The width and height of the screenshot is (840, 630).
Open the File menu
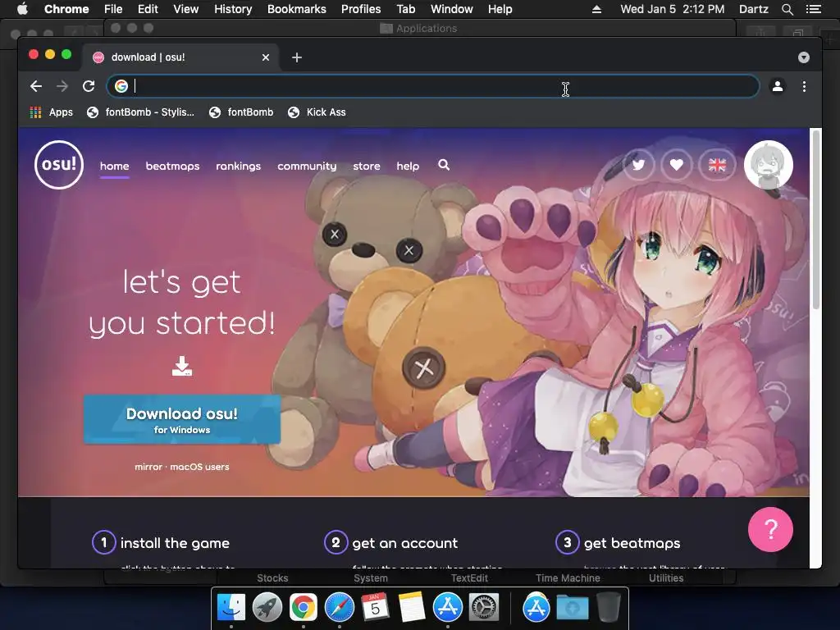point(113,9)
